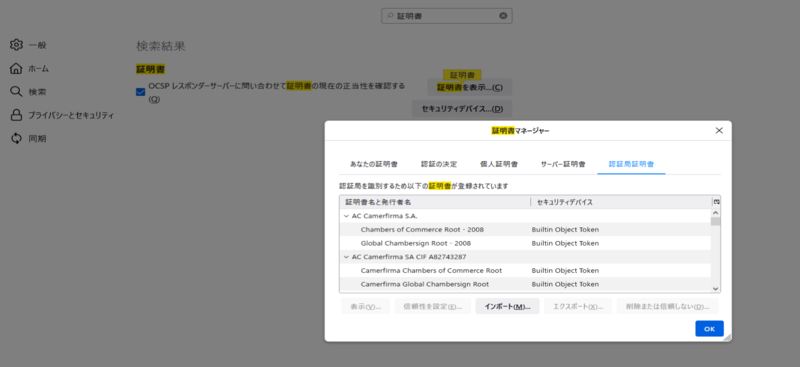This screenshot has height=367, width=800.
Task: Open the column picker icon in certificate list
Action: coord(716,202)
